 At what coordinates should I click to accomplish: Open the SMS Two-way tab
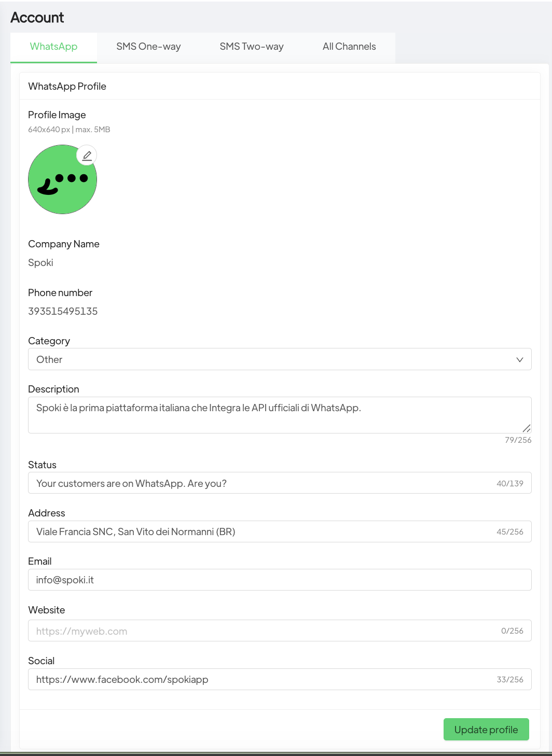tap(252, 47)
